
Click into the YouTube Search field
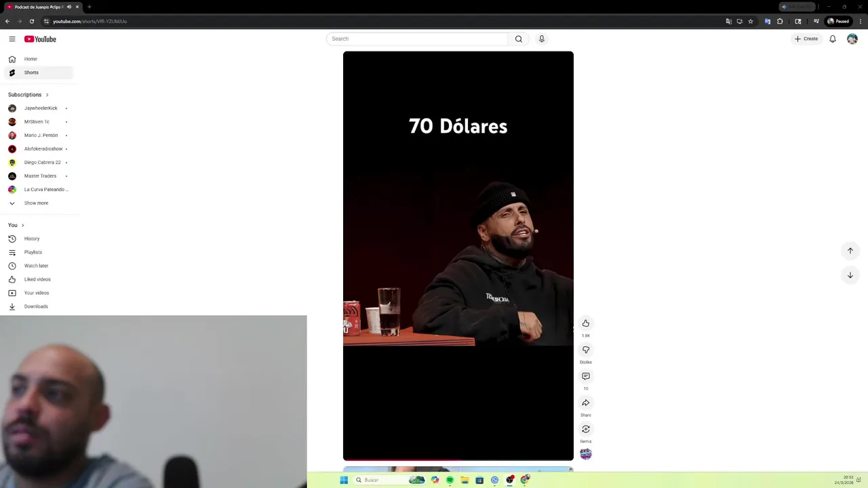point(417,39)
